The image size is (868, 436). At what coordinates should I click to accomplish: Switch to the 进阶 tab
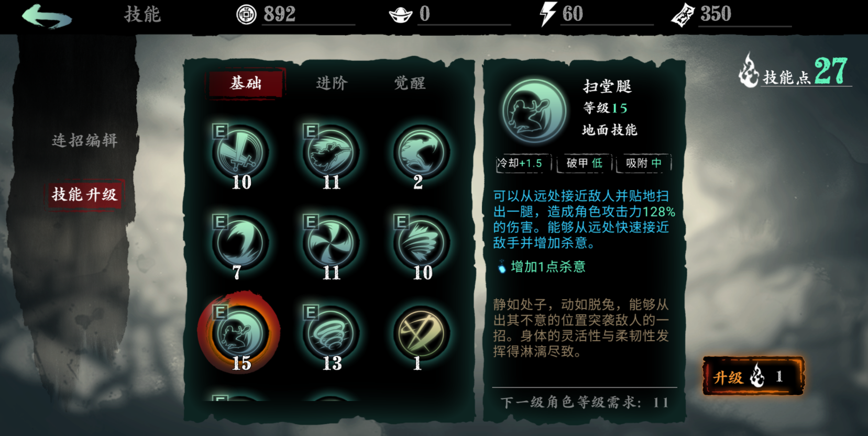[x=332, y=83]
